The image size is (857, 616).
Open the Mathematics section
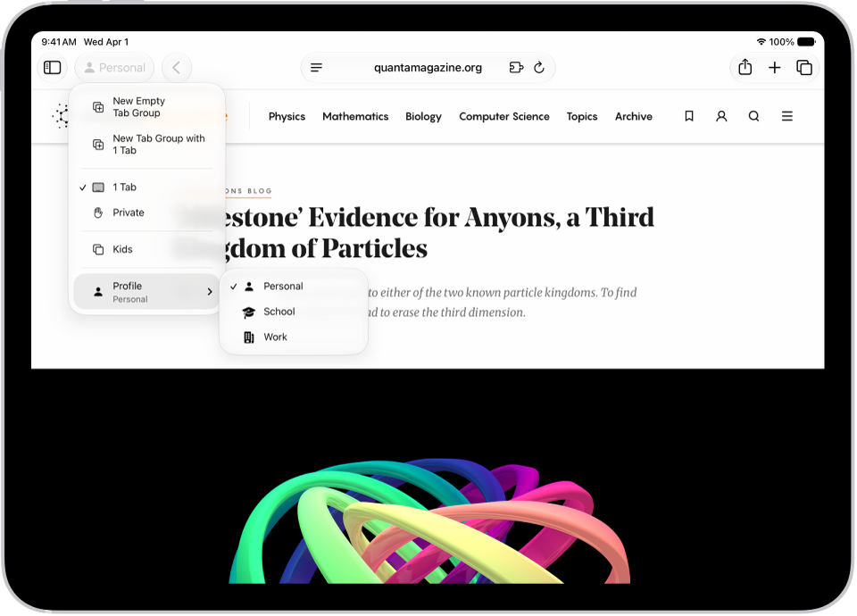click(355, 116)
